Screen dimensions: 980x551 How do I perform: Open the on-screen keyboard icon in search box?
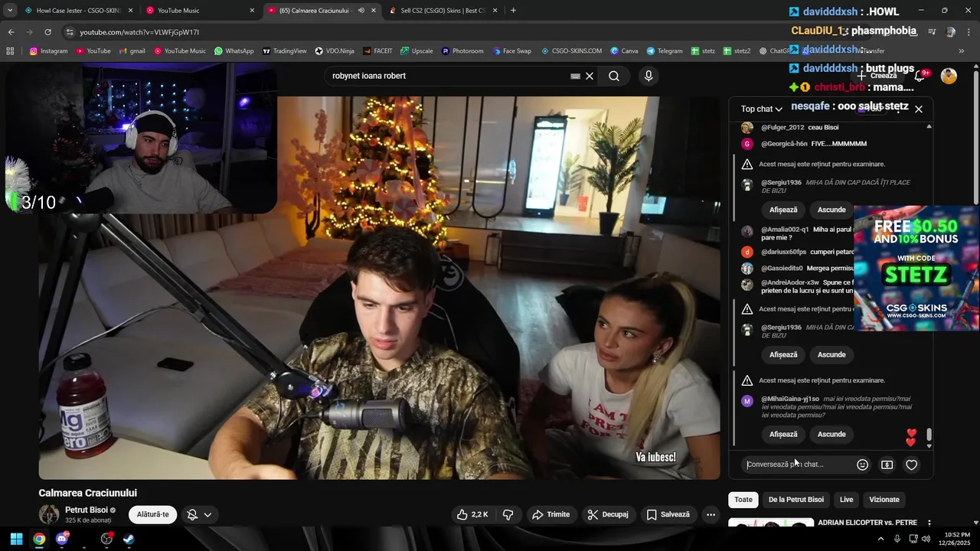tap(575, 77)
